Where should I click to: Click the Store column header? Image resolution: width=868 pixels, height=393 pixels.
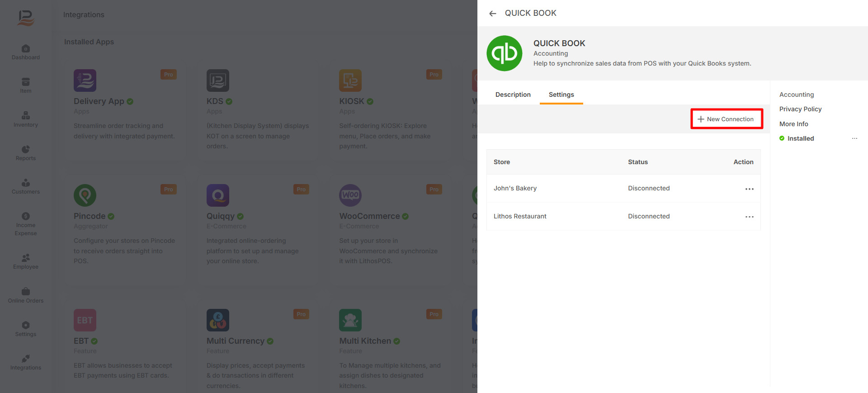coord(501,162)
